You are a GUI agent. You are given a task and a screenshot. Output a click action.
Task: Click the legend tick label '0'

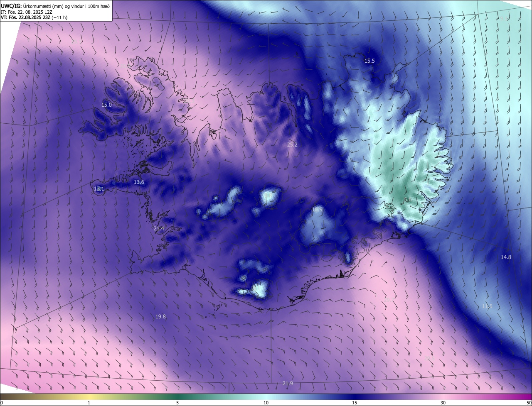[2, 403]
